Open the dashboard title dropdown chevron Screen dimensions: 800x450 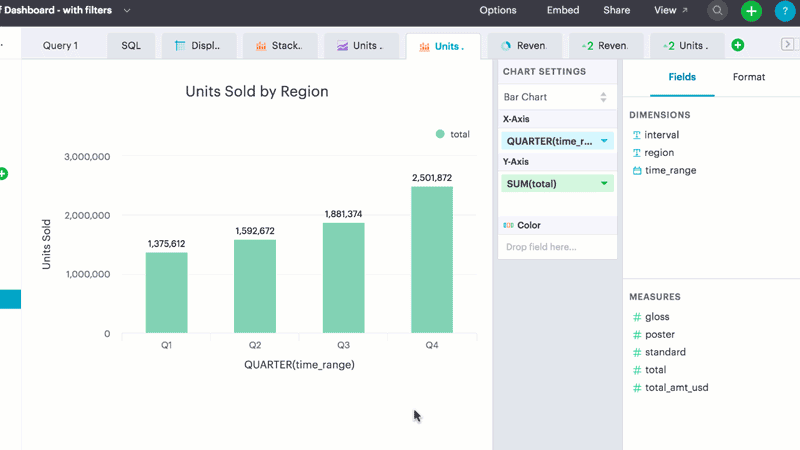click(x=127, y=10)
